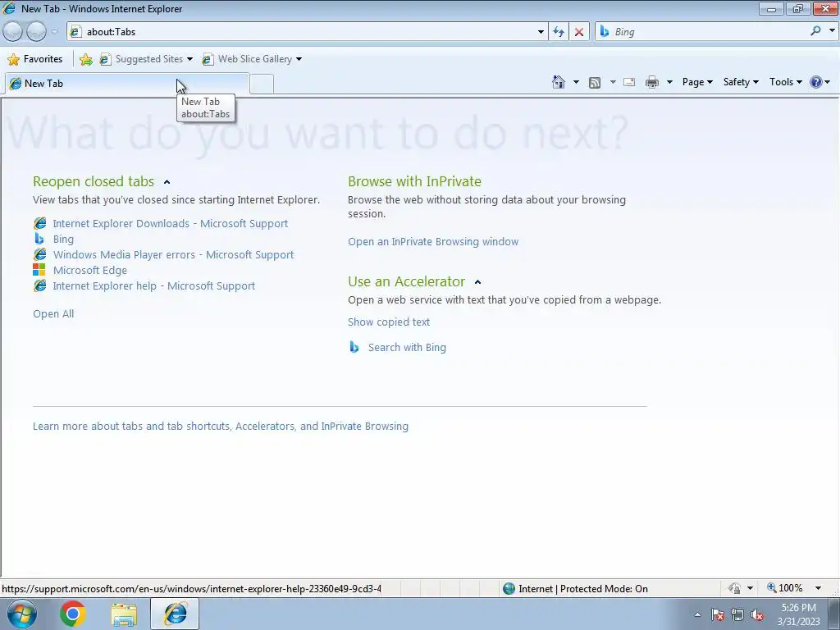840x630 pixels.
Task: Open the Page menu
Action: pos(697,82)
